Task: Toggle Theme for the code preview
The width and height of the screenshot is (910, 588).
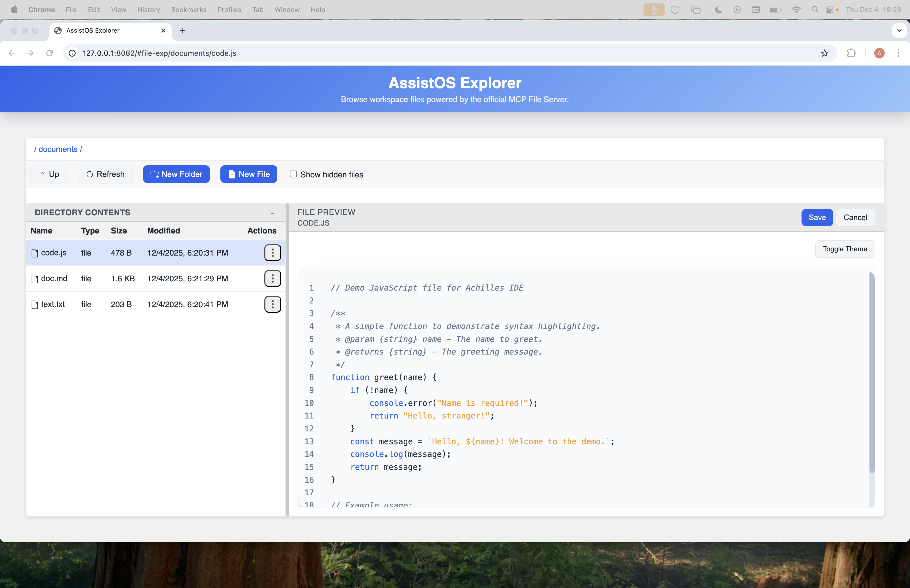Action: pos(845,248)
